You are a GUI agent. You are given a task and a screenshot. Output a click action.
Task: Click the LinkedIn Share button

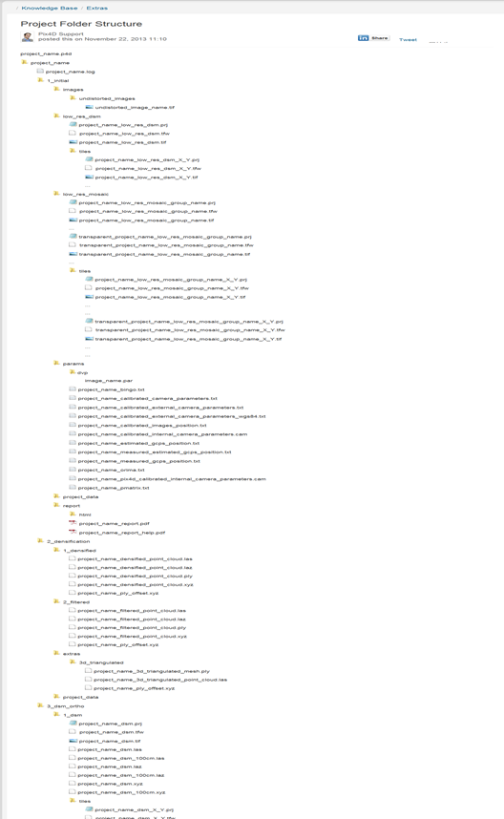(373, 38)
